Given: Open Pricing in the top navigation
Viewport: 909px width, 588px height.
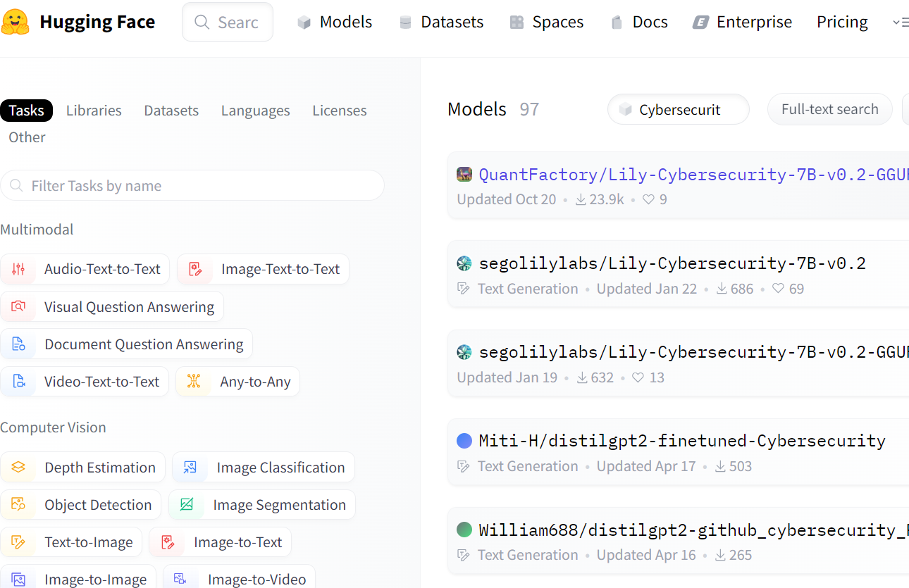Looking at the screenshot, I should (x=842, y=23).
